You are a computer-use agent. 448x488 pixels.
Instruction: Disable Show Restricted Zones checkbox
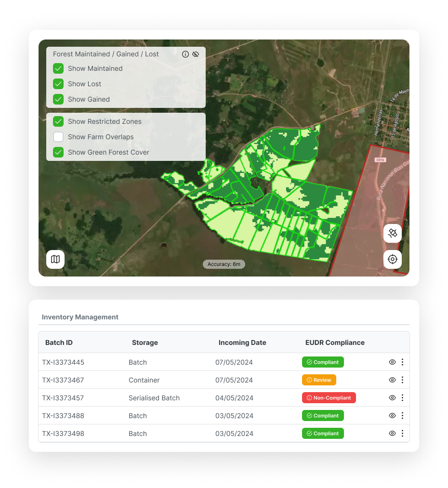coord(58,121)
